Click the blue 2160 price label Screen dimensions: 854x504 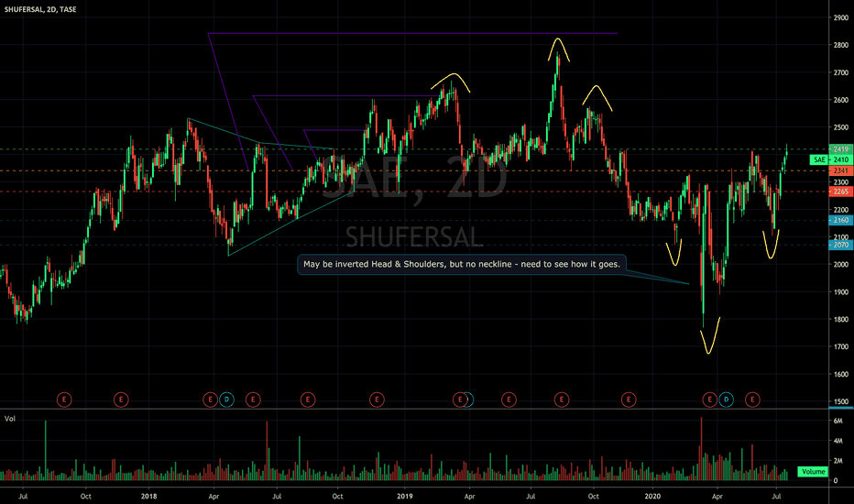click(841, 220)
